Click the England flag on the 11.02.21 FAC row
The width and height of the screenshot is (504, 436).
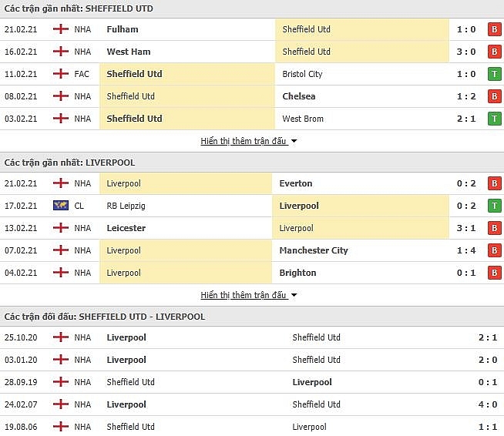(x=61, y=74)
